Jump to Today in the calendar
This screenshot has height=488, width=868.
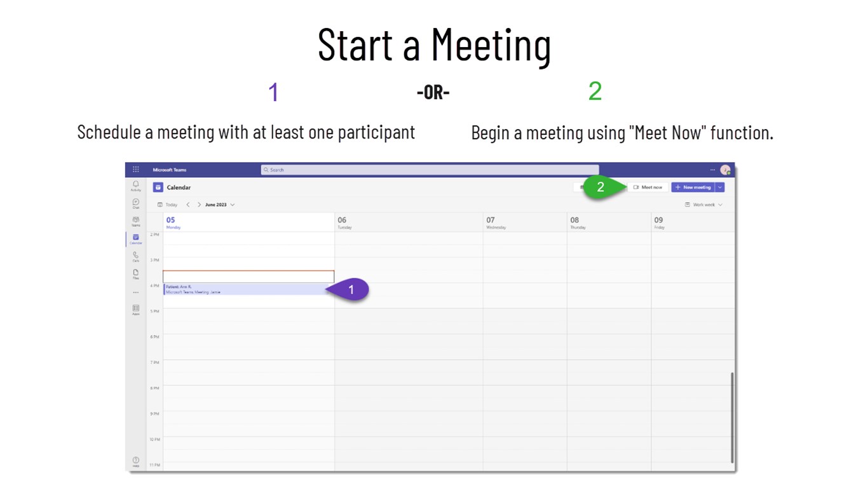pos(168,205)
